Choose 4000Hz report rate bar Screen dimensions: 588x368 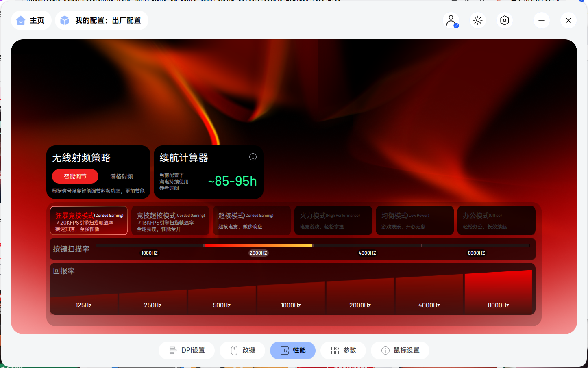429,294
